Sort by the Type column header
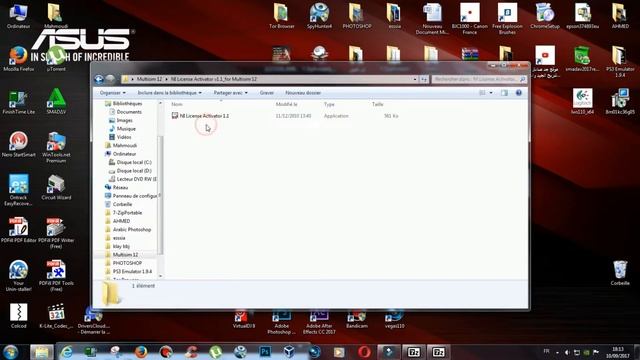This screenshot has height=360, width=640. pos(329,104)
